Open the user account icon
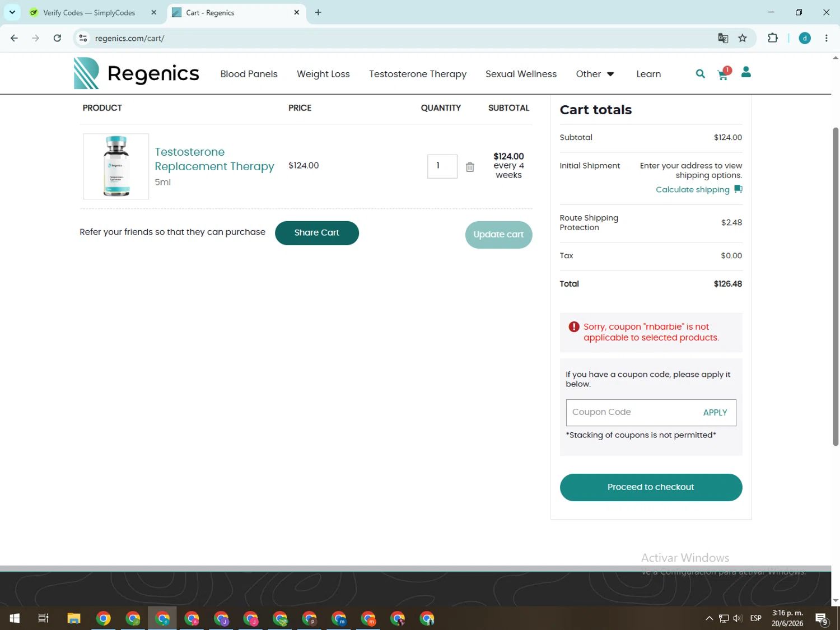 coord(746,72)
